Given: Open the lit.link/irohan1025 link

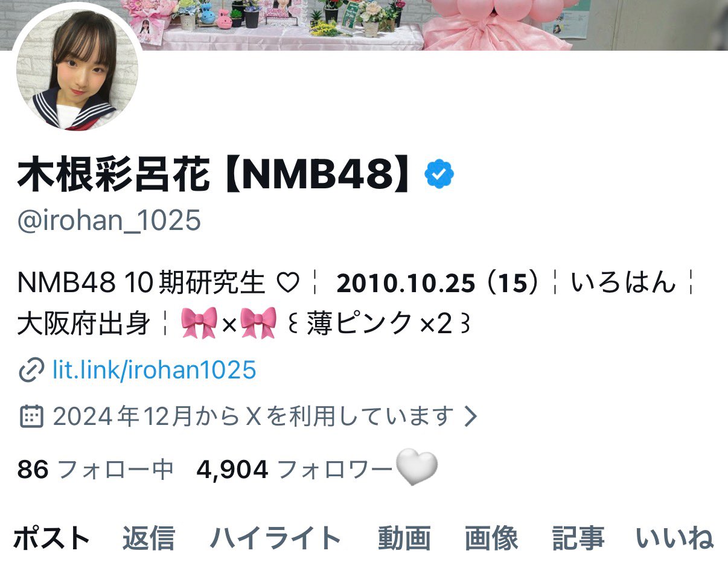Looking at the screenshot, I should (x=155, y=370).
